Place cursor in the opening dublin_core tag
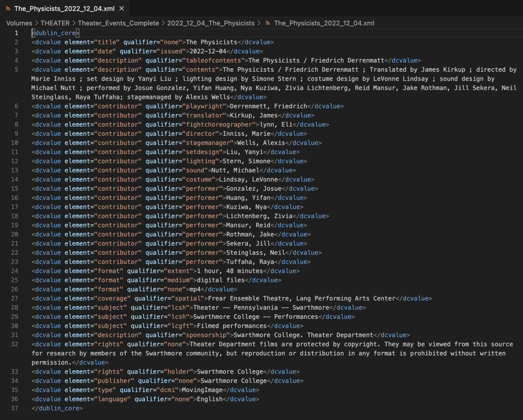523x420 pixels. click(55, 33)
